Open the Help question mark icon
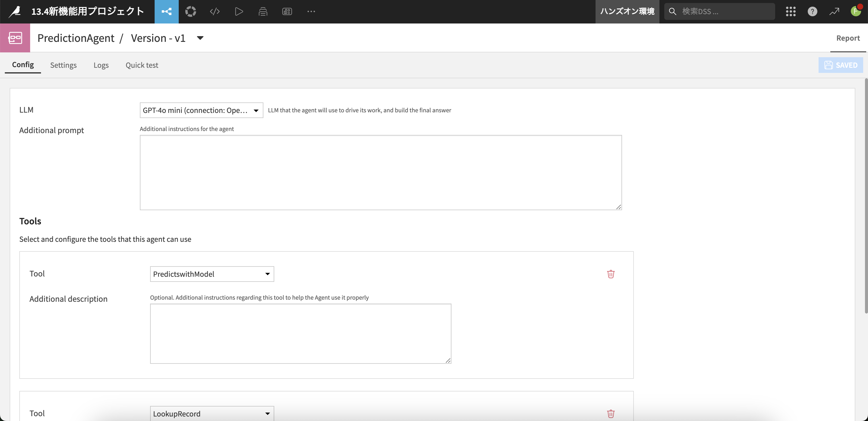Image resolution: width=868 pixels, height=421 pixels. click(x=812, y=11)
